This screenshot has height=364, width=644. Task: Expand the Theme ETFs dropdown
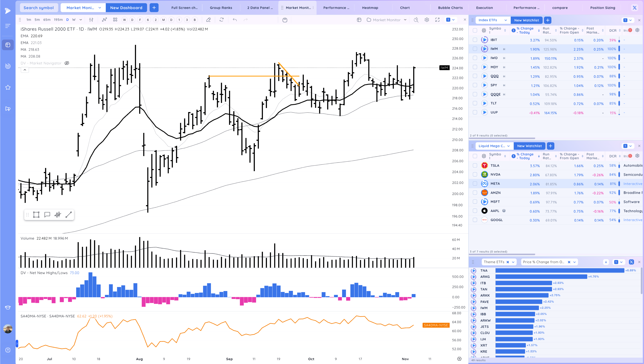513,262
